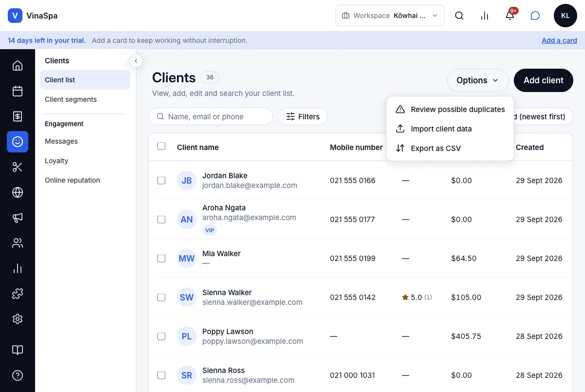Screen dimensions: 585x392
Task: Click the Client name column header
Action: click(198, 147)
